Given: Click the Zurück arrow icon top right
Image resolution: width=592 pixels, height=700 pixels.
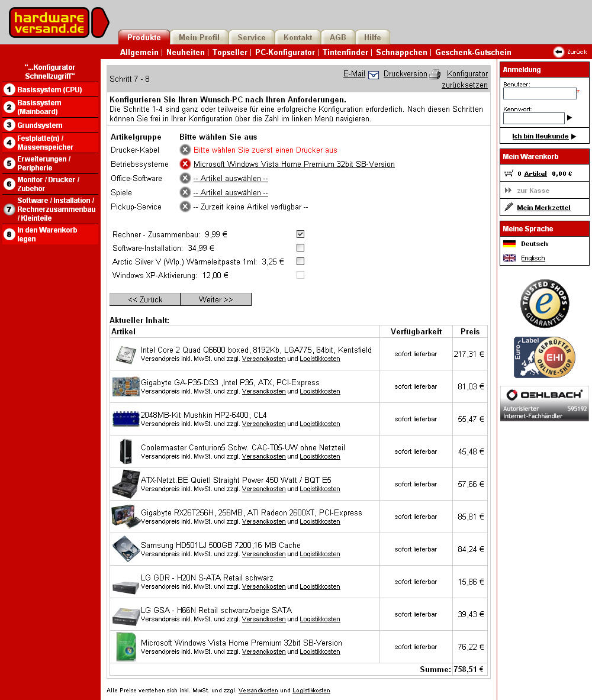Looking at the screenshot, I should 558,52.
